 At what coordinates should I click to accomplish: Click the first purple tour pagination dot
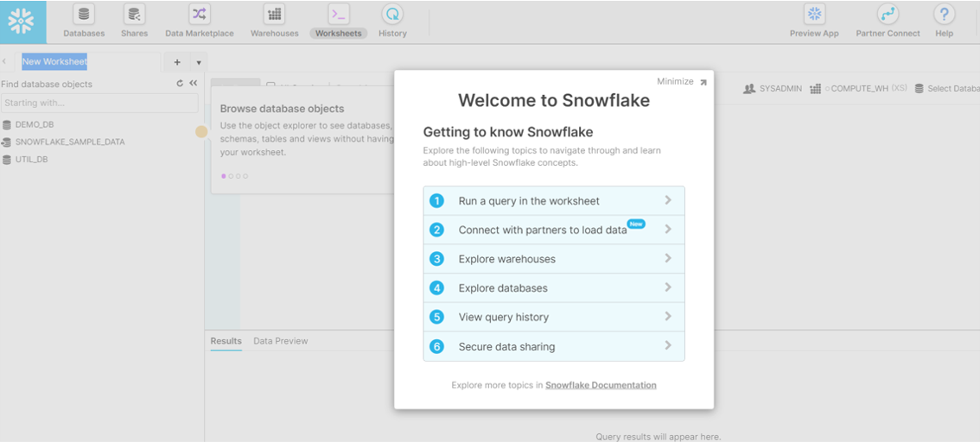224,176
